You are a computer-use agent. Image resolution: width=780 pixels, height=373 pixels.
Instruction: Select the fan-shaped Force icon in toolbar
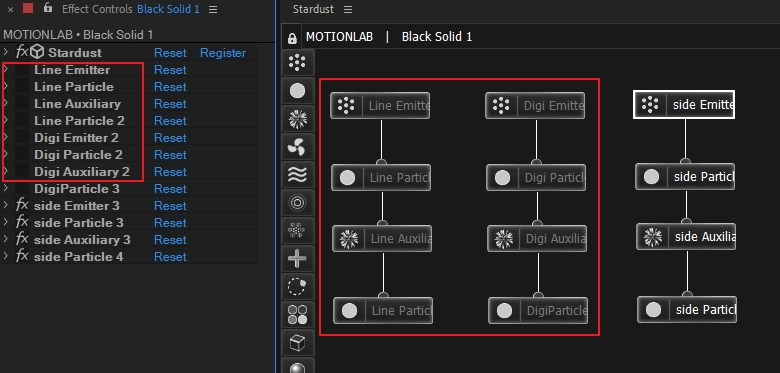[x=297, y=147]
